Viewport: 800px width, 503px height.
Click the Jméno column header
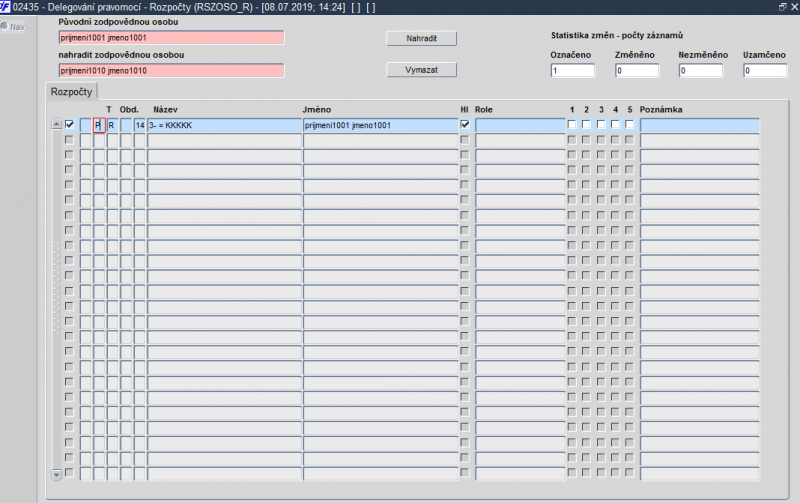[x=316, y=110]
